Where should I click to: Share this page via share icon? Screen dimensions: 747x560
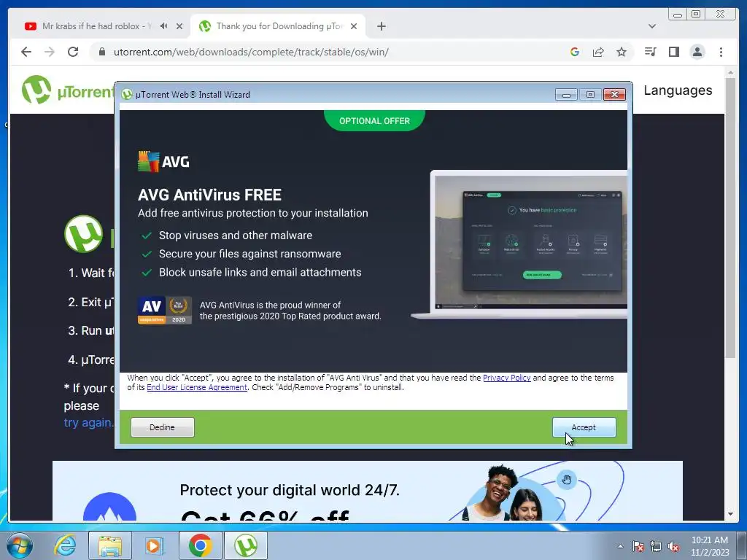click(x=598, y=52)
